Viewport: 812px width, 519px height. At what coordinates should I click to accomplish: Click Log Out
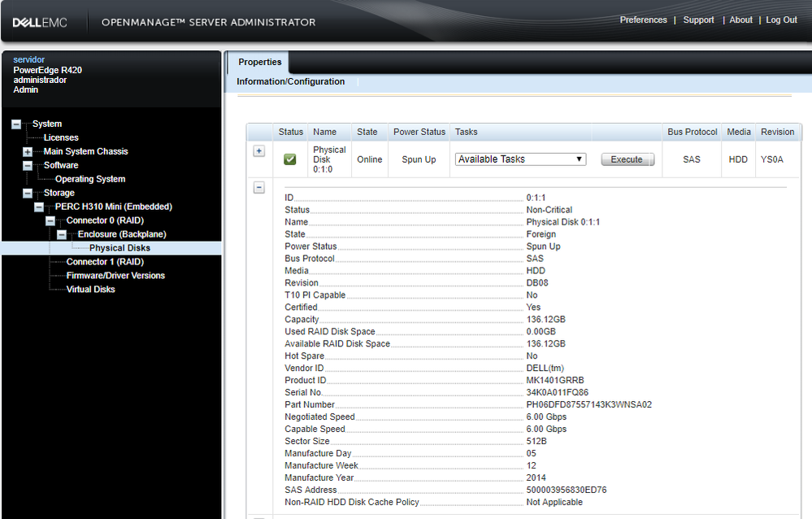pyautogui.click(x=781, y=20)
